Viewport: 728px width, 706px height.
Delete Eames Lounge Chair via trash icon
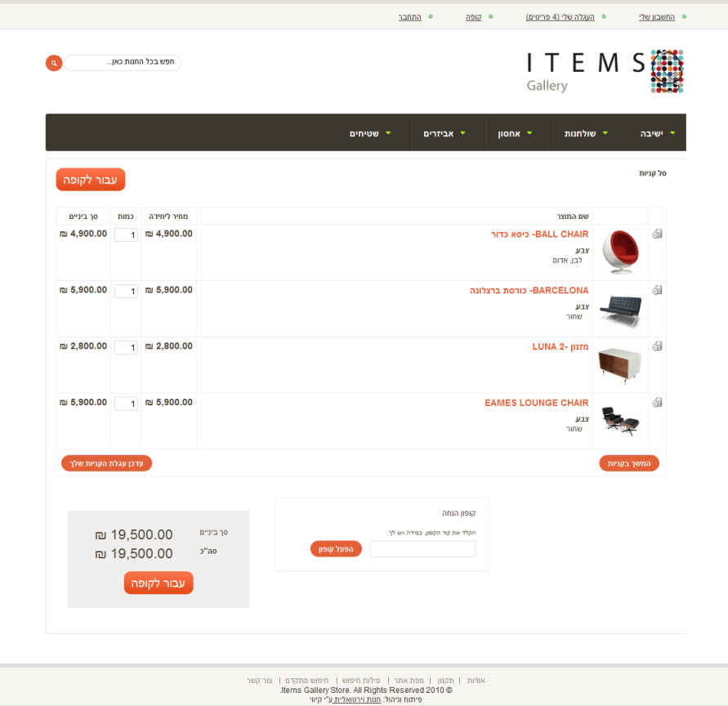(657, 403)
